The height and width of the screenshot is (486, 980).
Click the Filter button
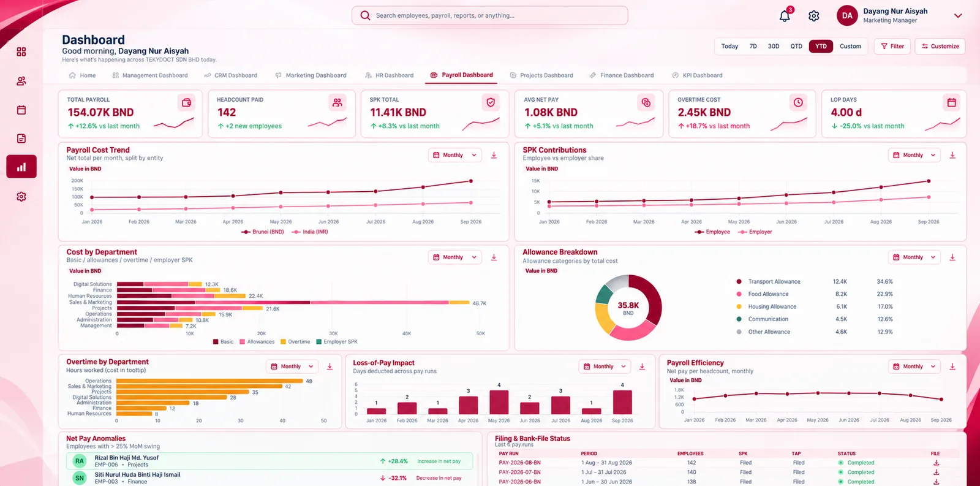pos(892,46)
